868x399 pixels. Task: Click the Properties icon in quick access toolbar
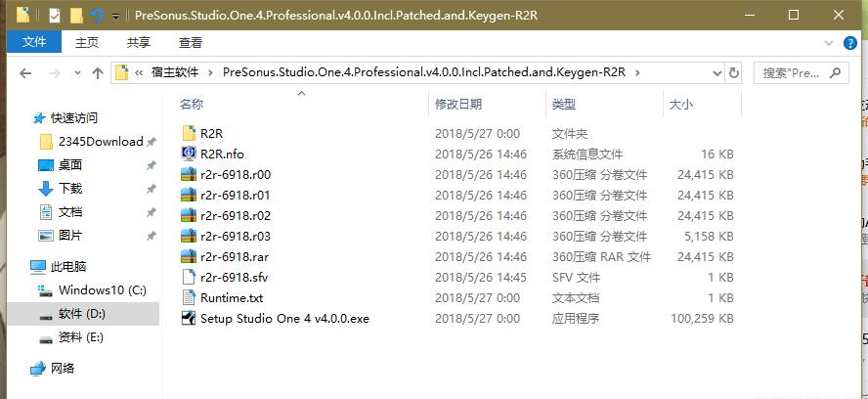[55, 15]
